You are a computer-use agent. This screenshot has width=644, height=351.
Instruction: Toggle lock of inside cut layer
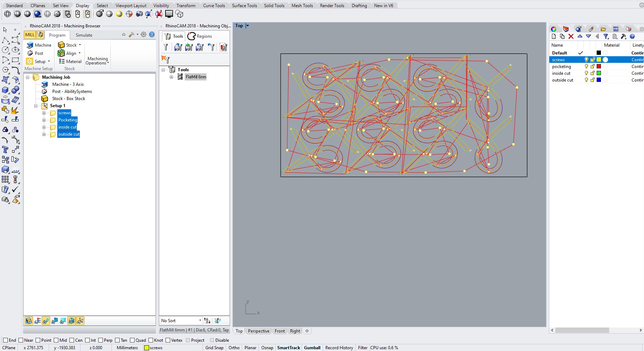tap(593, 73)
